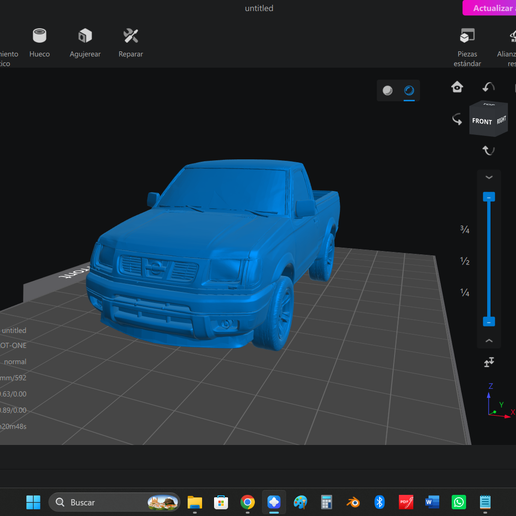Select the Hueco hollow tool
This screenshot has height=516, width=516.
point(39,43)
